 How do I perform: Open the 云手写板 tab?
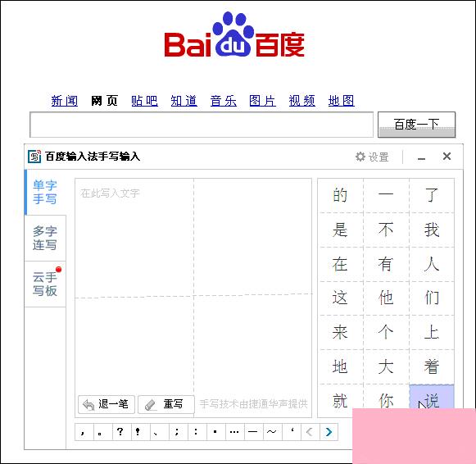[x=45, y=284]
